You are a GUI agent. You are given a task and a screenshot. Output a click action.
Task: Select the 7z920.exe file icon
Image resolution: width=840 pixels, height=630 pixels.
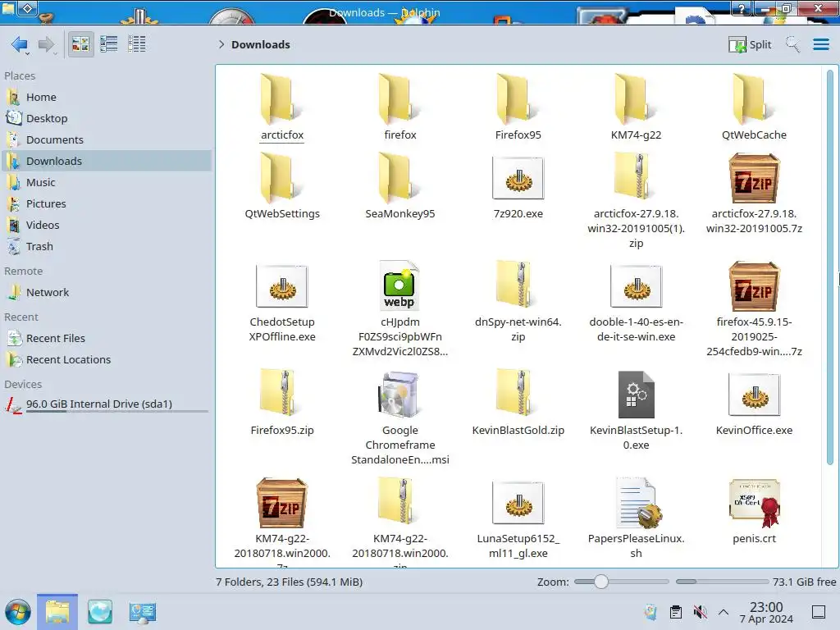518,179
